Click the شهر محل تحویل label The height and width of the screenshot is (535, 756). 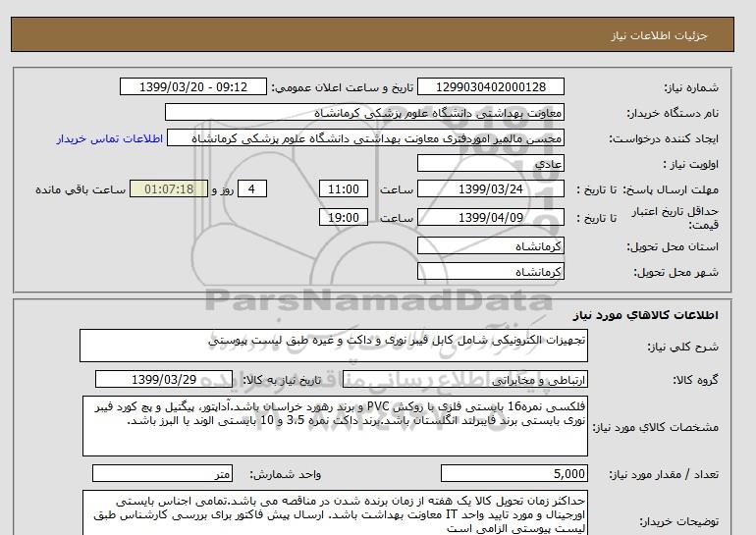click(675, 272)
